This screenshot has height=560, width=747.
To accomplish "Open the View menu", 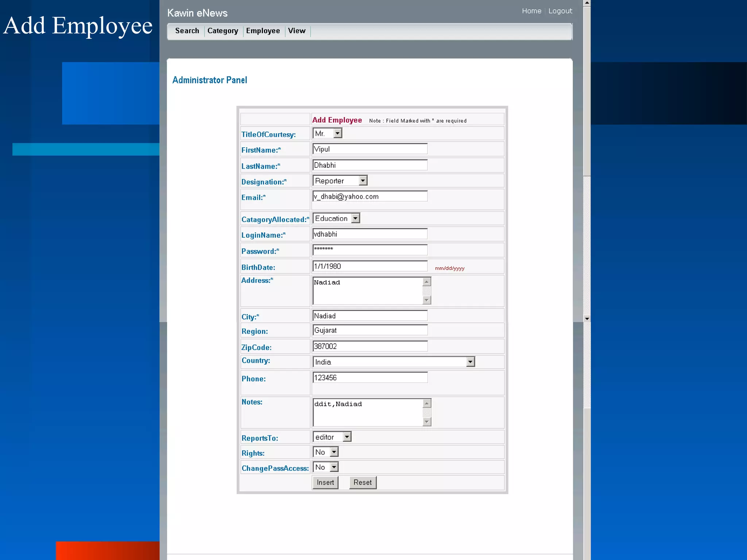I will 297,31.
